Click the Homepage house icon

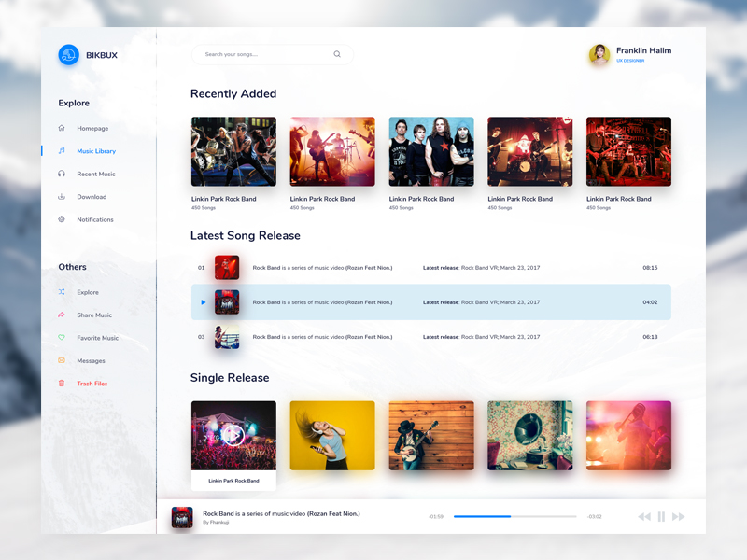(x=62, y=128)
